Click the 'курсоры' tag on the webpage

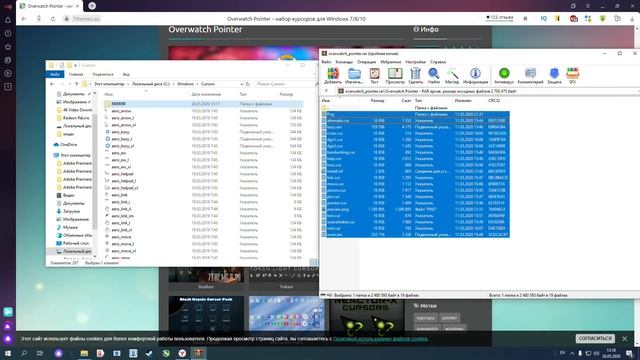[425, 318]
